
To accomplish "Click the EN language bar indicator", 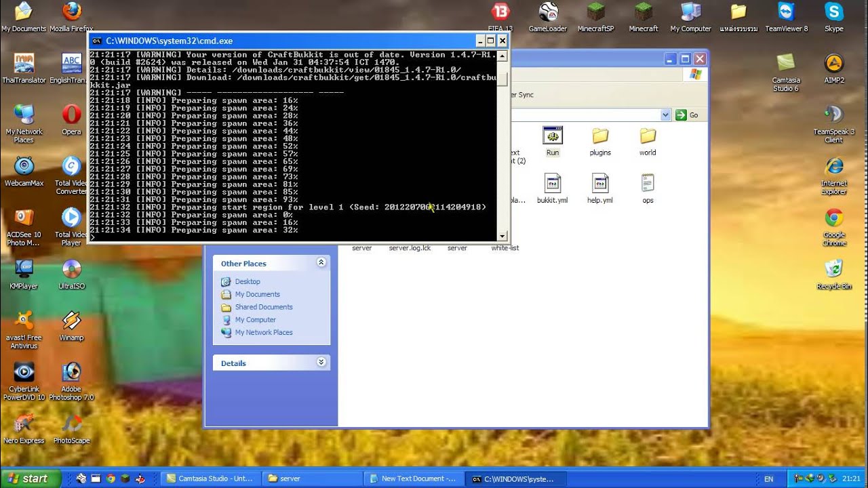I will point(768,479).
